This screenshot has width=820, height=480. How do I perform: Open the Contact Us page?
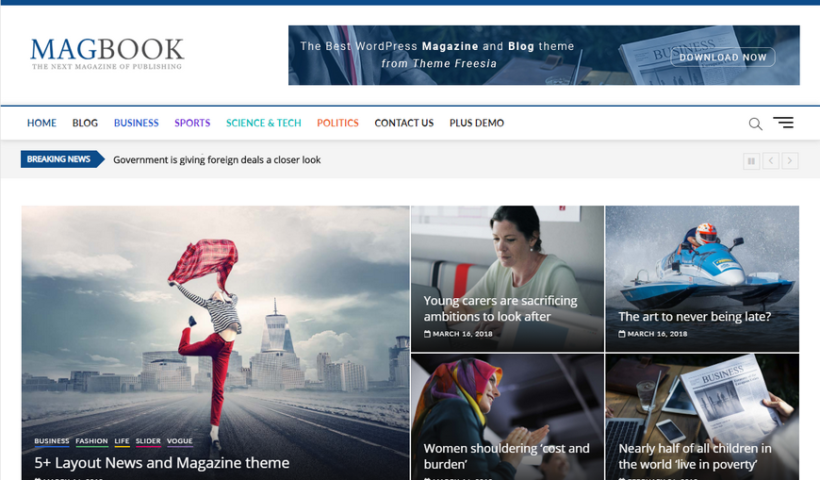coord(404,123)
